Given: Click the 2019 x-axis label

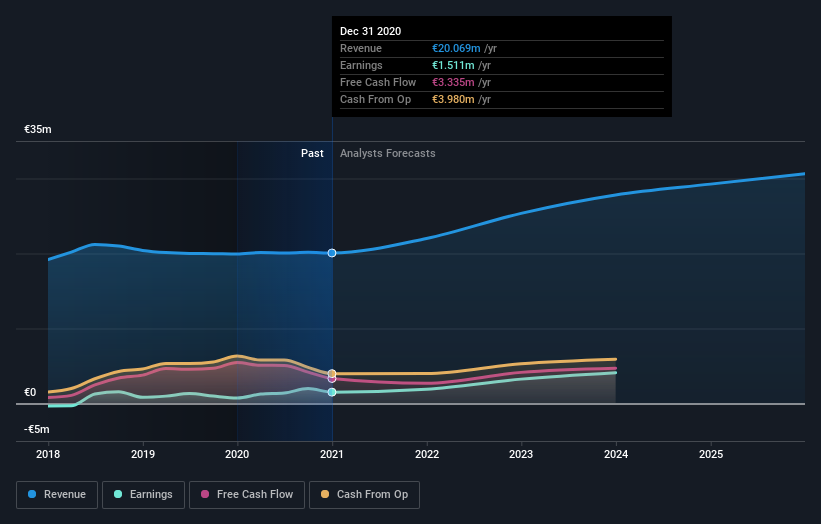Looking at the screenshot, I should coord(143,454).
